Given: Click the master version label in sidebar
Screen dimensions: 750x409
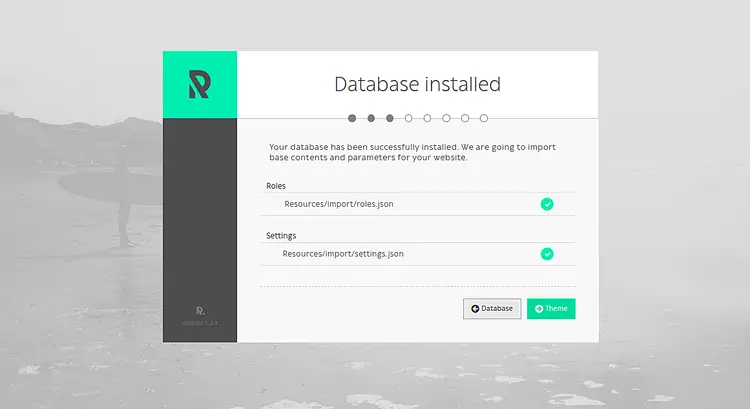Looking at the screenshot, I should pos(200,323).
